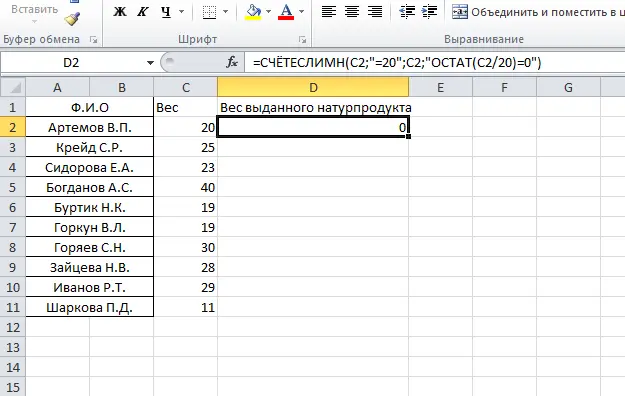Screen dimensions: 625x396
Task: Select cell Сидорова Е.А.
Action: [90, 167]
